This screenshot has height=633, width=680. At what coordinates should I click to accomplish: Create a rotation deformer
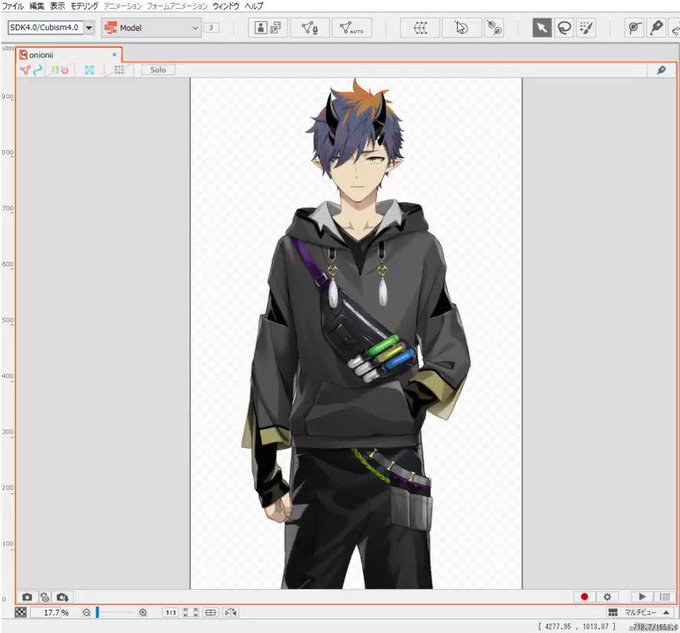(x=461, y=28)
